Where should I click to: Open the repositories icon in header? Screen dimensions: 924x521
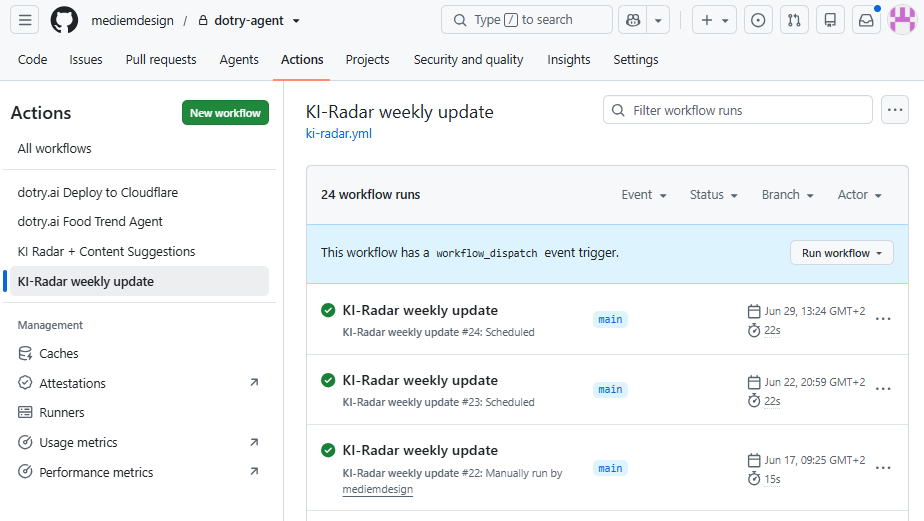click(x=830, y=20)
